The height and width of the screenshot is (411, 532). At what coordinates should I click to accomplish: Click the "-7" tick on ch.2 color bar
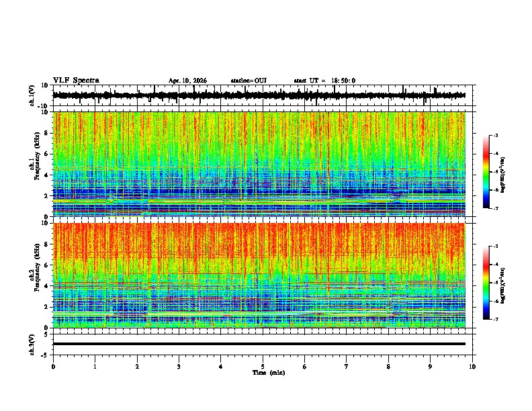[x=495, y=319]
